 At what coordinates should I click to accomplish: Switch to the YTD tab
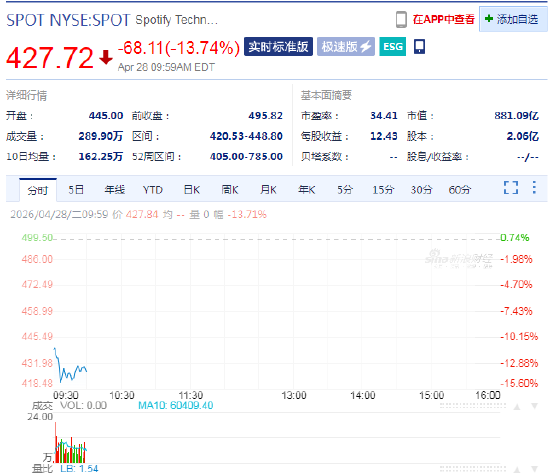click(x=153, y=190)
